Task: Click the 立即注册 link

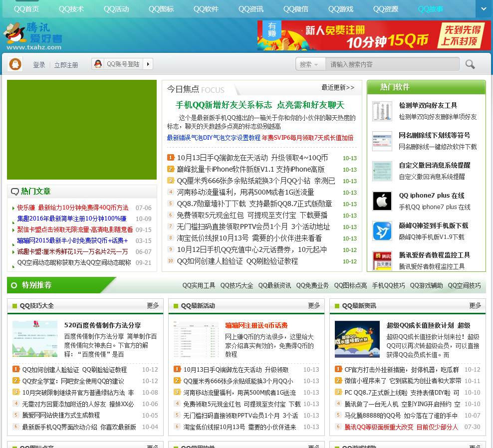Action: pyautogui.click(x=66, y=65)
